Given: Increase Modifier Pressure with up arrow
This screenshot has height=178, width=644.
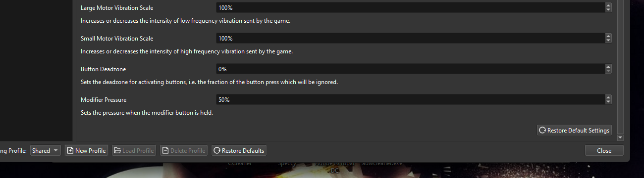Looking at the screenshot, I should click(x=608, y=97).
